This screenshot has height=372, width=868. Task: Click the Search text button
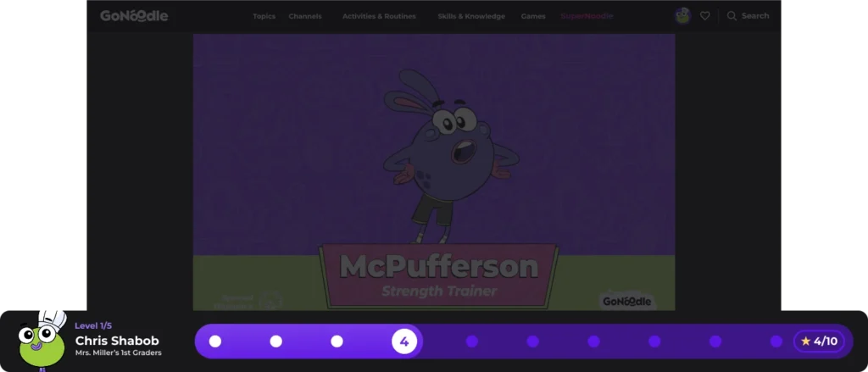755,16
